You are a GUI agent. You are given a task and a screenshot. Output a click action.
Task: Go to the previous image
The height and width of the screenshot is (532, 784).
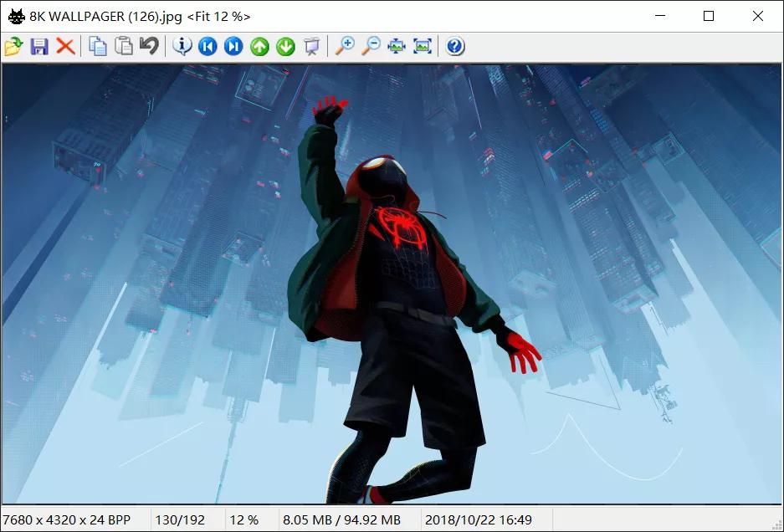point(259,47)
